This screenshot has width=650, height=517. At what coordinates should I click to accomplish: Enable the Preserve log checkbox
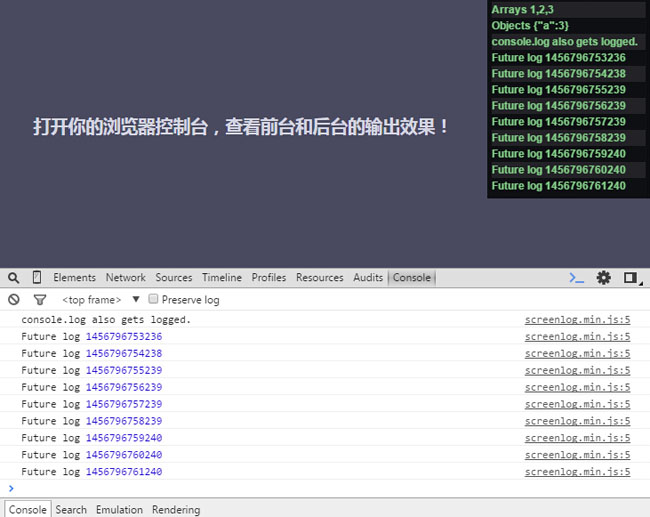153,300
